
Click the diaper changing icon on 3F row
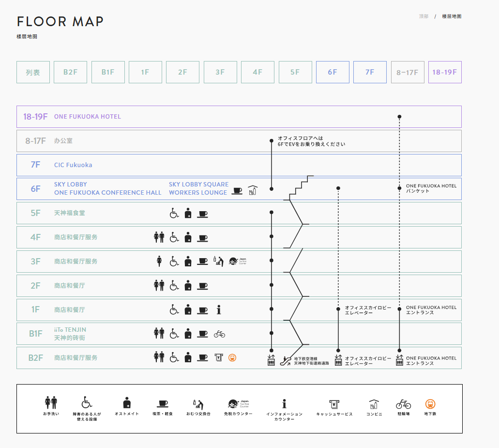coord(218,261)
